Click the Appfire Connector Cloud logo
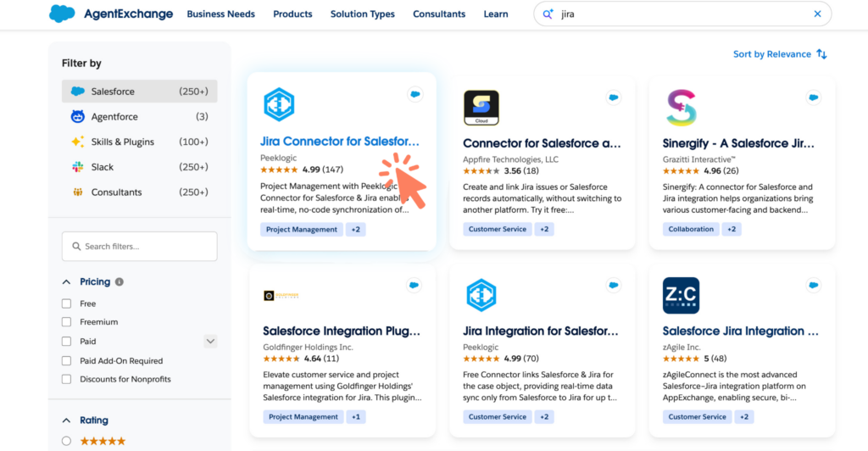Viewport: 868px width, 451px height. [481, 108]
